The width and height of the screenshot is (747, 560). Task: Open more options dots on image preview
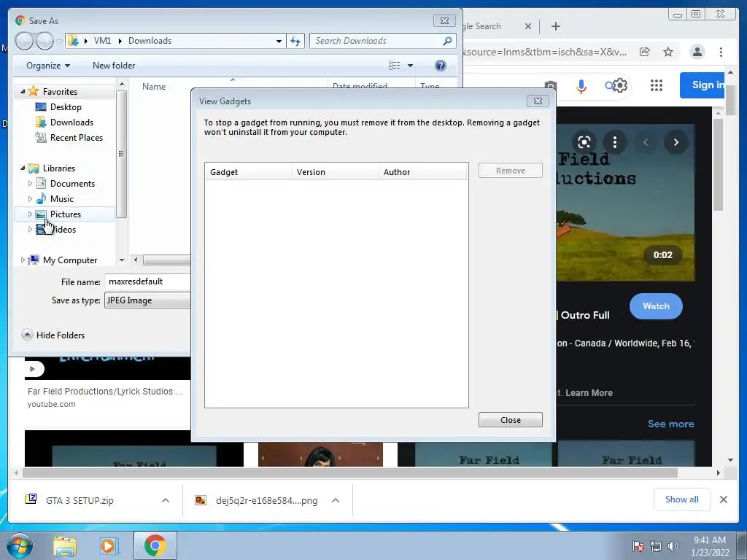point(614,142)
